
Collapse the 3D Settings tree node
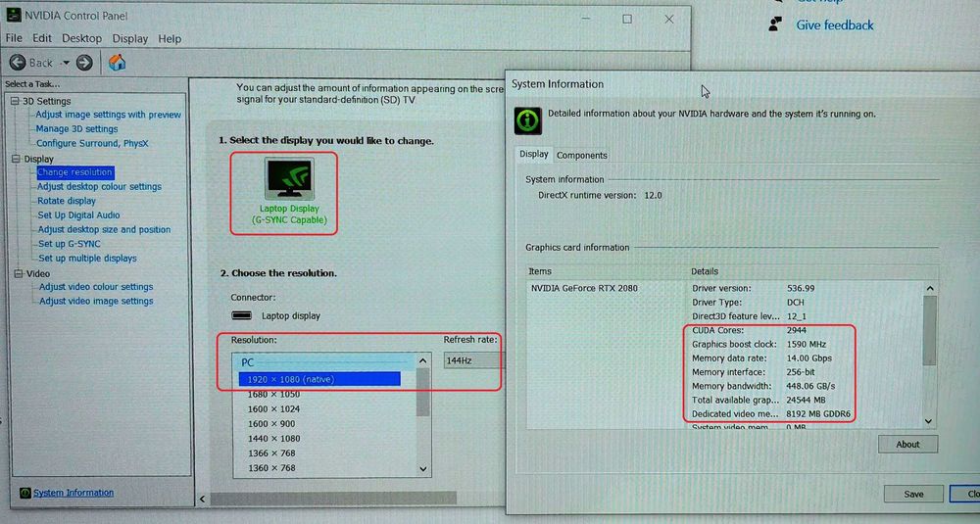point(15,101)
